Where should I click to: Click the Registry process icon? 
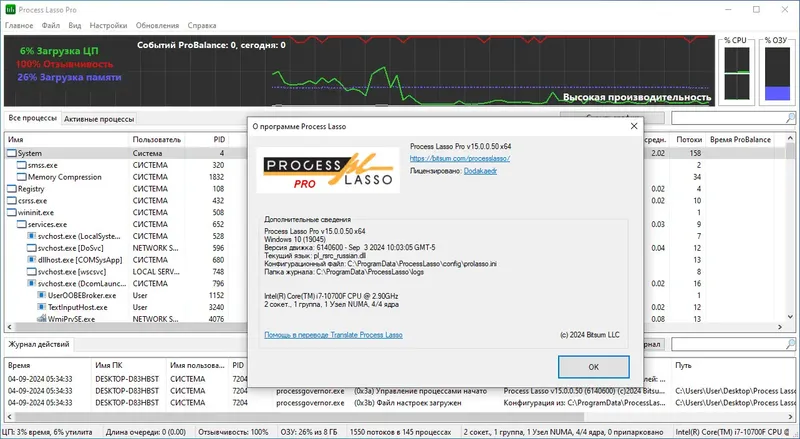coord(11,189)
